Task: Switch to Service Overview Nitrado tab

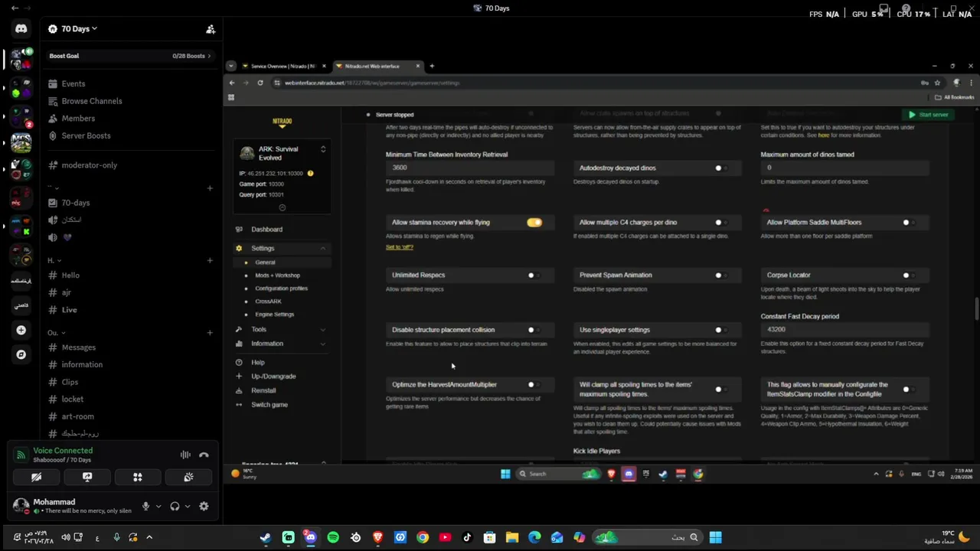Action: point(283,66)
